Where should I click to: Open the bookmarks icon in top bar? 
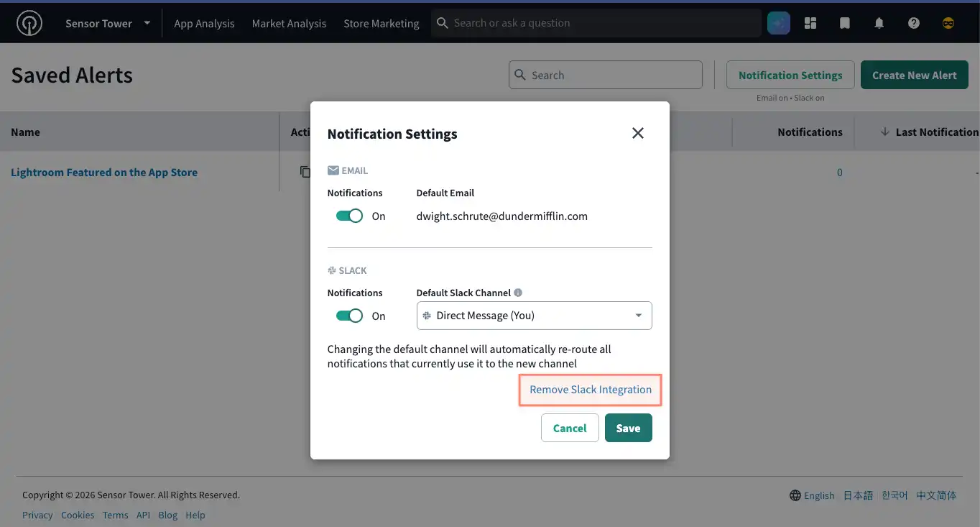845,23
